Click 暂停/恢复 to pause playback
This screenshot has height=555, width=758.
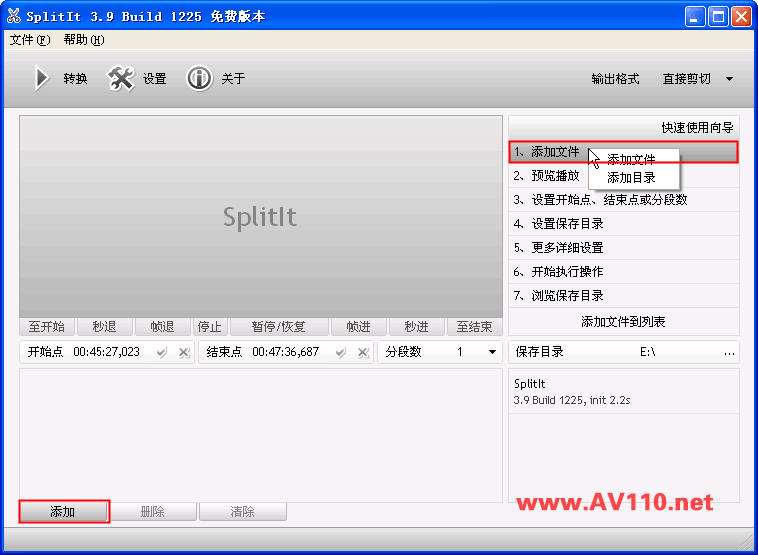click(x=279, y=327)
